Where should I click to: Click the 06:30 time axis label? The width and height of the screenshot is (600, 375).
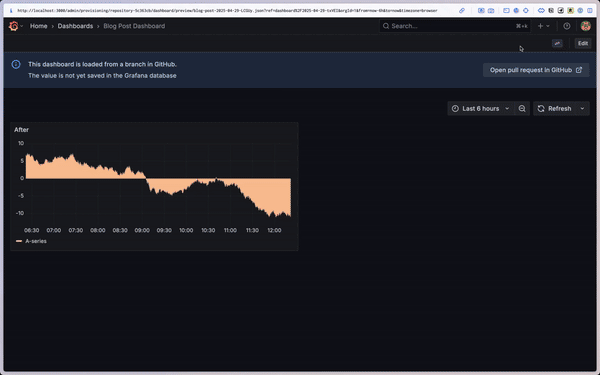click(x=31, y=230)
